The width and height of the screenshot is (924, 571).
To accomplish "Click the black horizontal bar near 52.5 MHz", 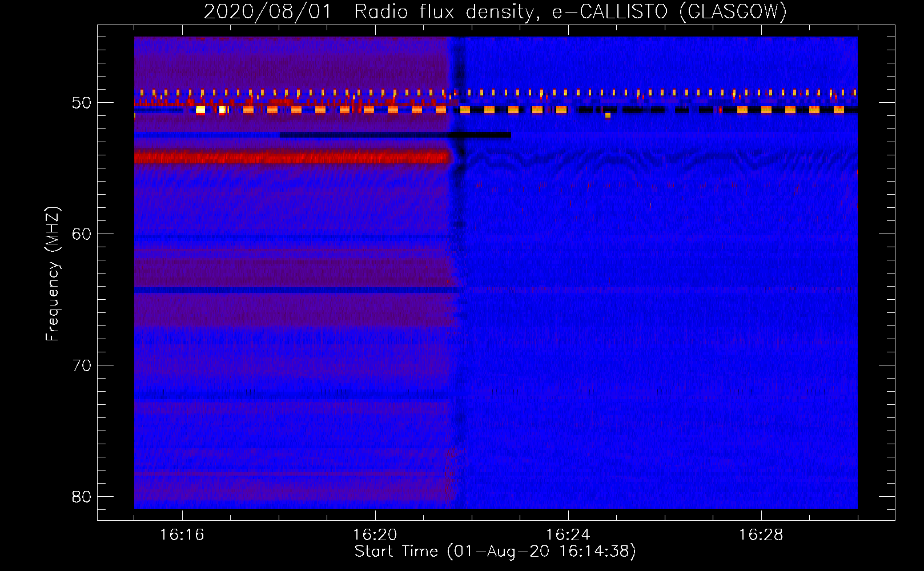I will tap(395, 135).
